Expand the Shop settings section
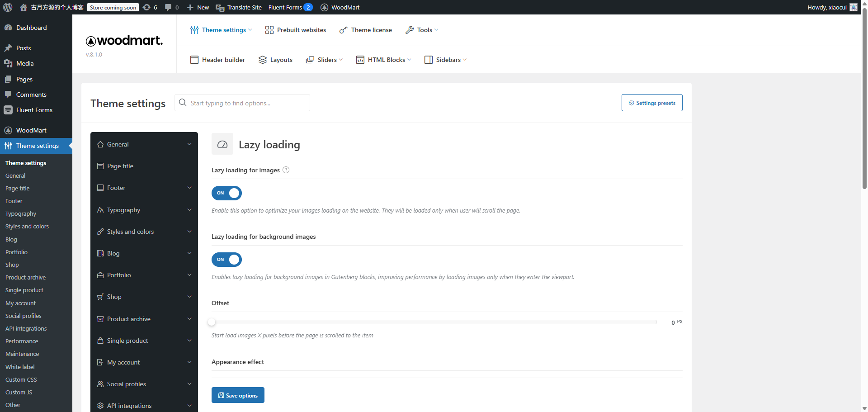The height and width of the screenshot is (412, 868). [144, 297]
